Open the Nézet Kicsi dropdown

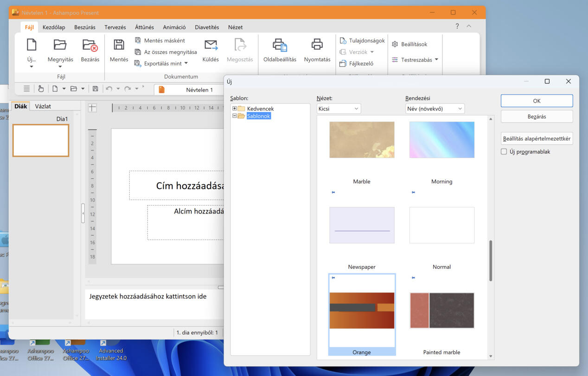click(x=339, y=109)
